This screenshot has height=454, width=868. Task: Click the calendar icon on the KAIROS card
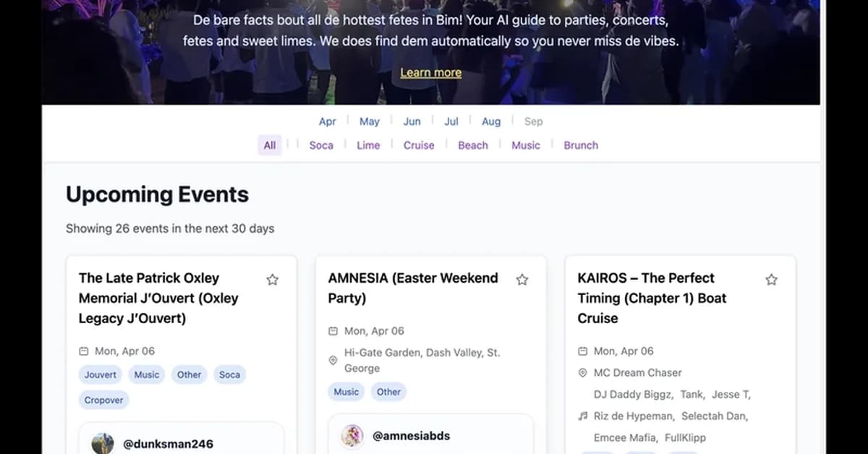(583, 351)
